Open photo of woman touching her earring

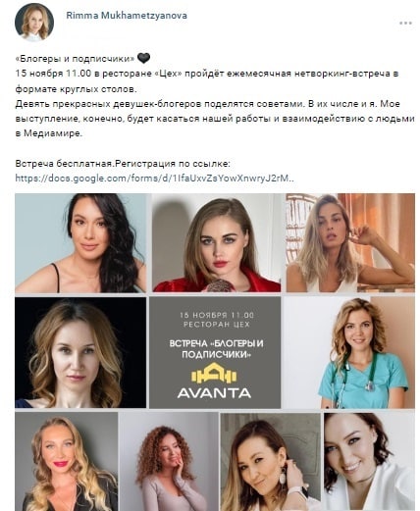tap(271, 461)
